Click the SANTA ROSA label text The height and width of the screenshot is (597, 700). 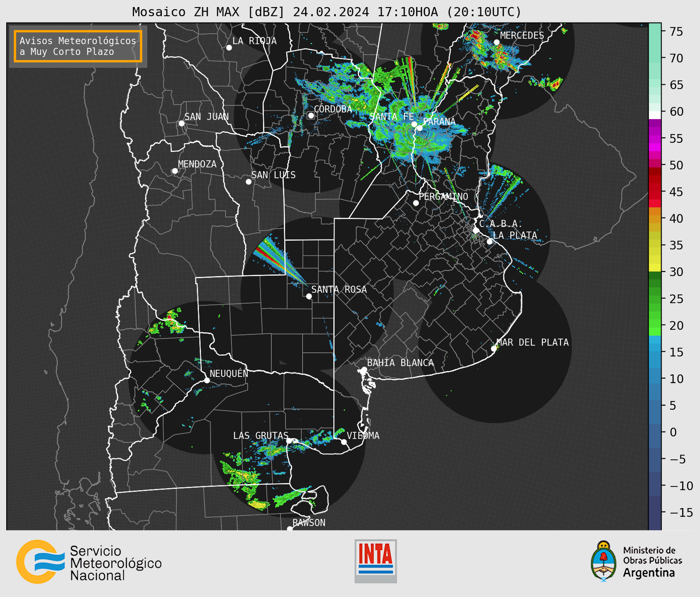coord(339,289)
